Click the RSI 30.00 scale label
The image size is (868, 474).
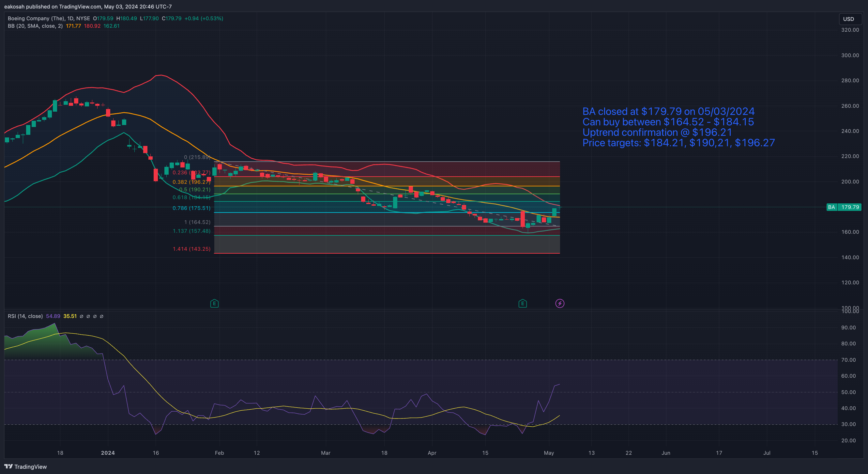point(848,424)
